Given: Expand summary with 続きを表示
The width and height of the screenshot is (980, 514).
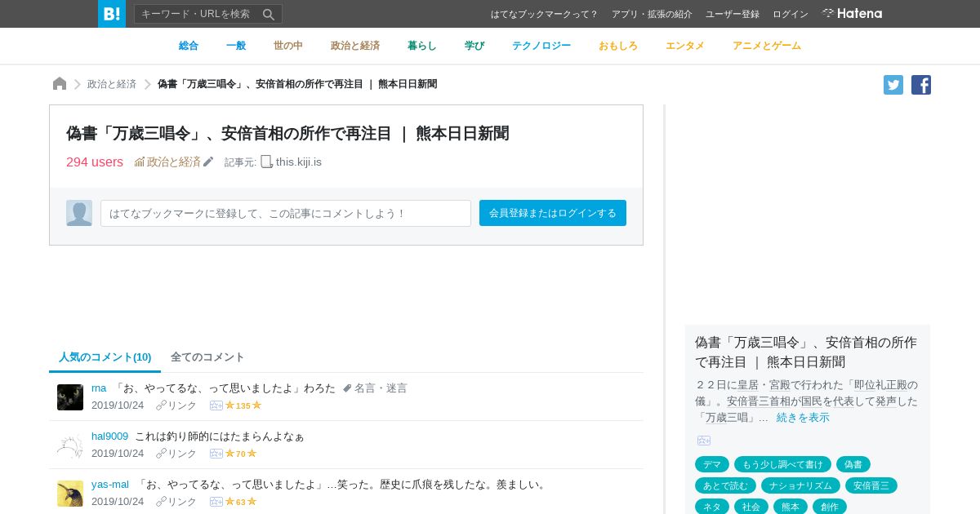Looking at the screenshot, I should click(803, 418).
